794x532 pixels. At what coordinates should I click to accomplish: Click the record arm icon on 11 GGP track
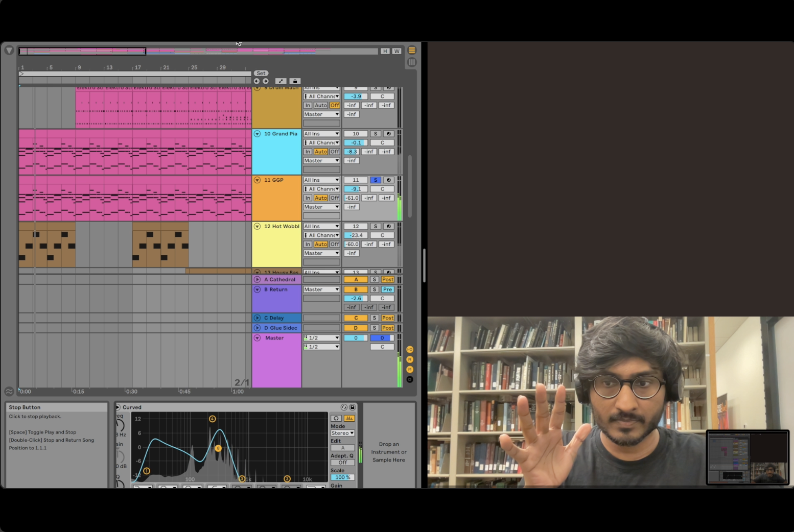point(388,180)
